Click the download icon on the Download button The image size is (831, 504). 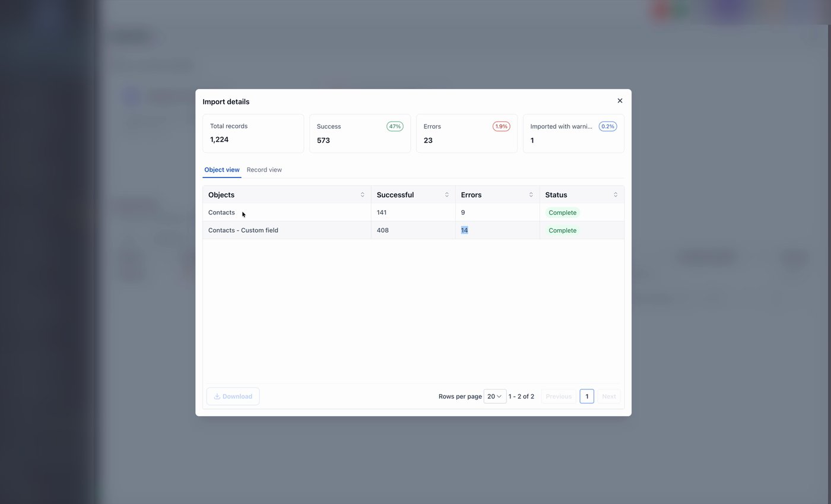pyautogui.click(x=218, y=396)
